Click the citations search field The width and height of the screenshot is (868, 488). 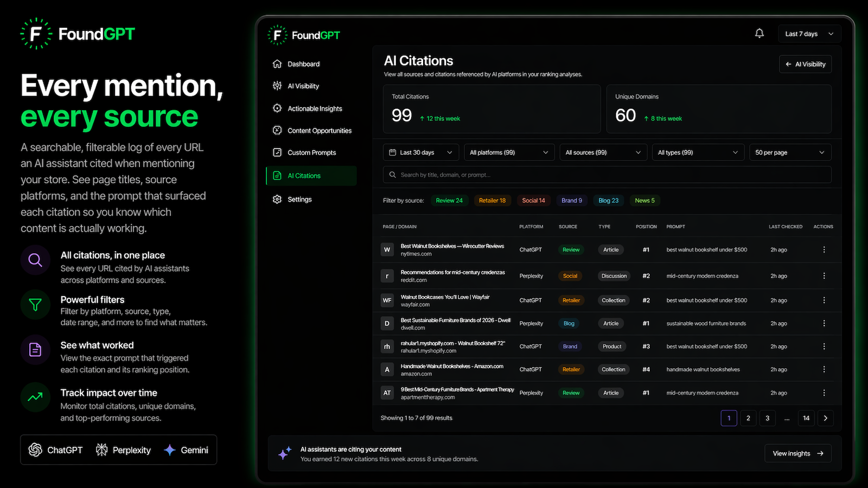click(x=607, y=175)
